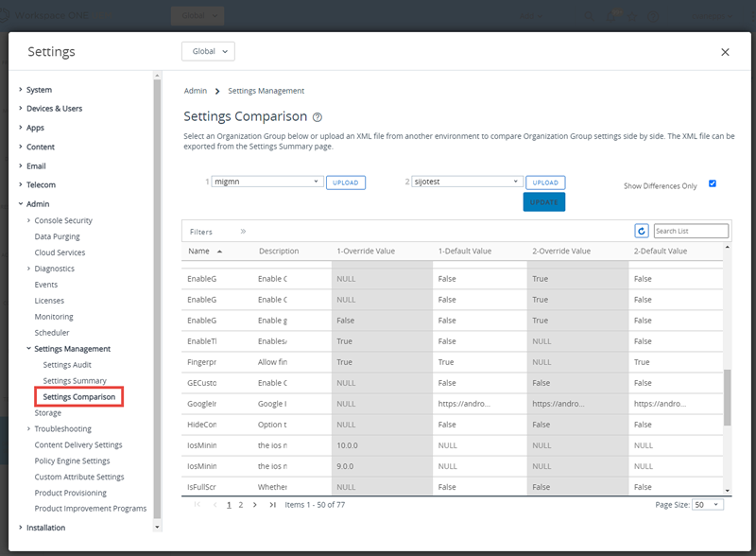This screenshot has width=756, height=556.
Task: Go to page 2 of results
Action: point(241,505)
